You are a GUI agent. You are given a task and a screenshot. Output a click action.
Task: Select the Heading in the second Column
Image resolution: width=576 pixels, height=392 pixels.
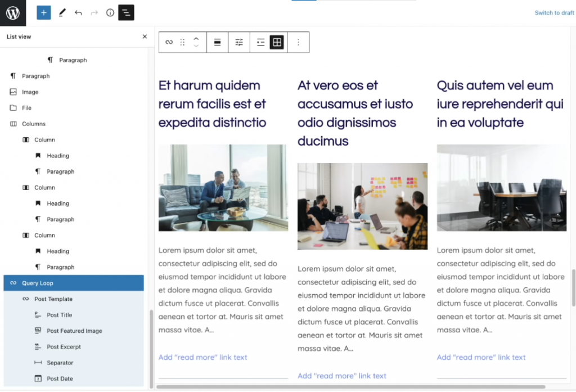click(74, 203)
